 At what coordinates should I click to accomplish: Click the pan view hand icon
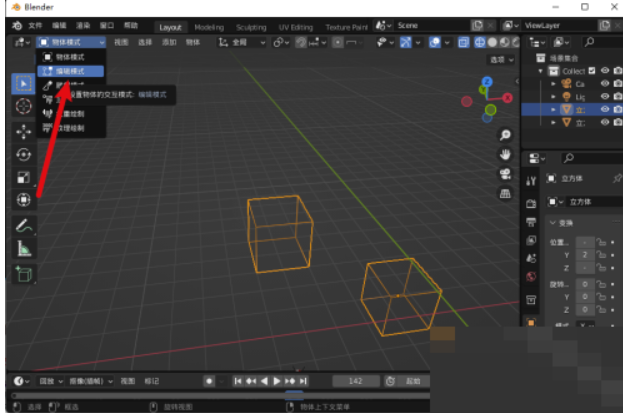[505, 154]
